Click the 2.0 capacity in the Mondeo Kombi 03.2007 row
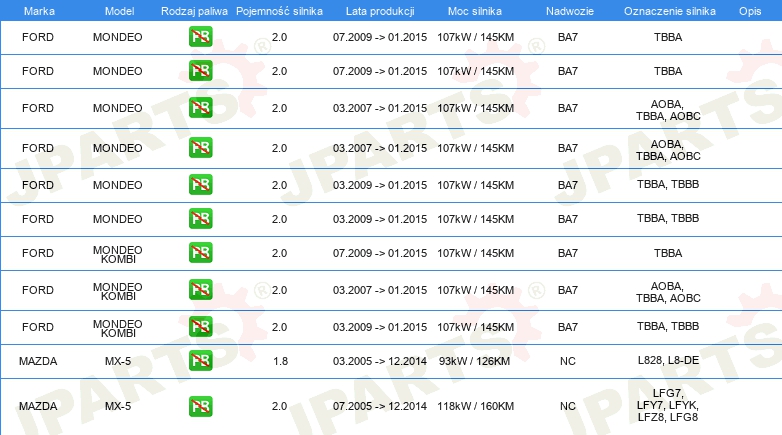This screenshot has height=435, width=782. [x=279, y=290]
